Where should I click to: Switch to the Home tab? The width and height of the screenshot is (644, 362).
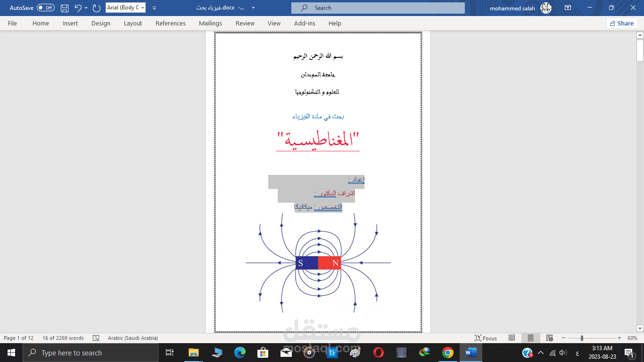pos(41,23)
